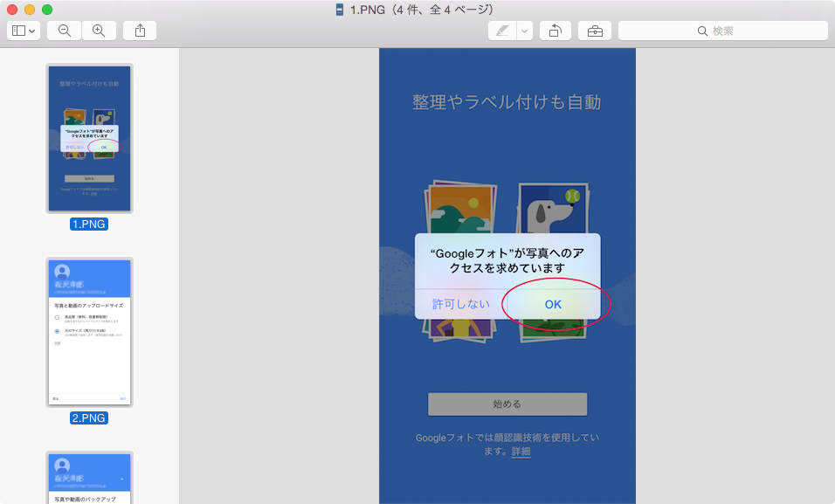Screen dimensions: 835x504
Task: Click the green full-screen window button
Action: click(47, 10)
